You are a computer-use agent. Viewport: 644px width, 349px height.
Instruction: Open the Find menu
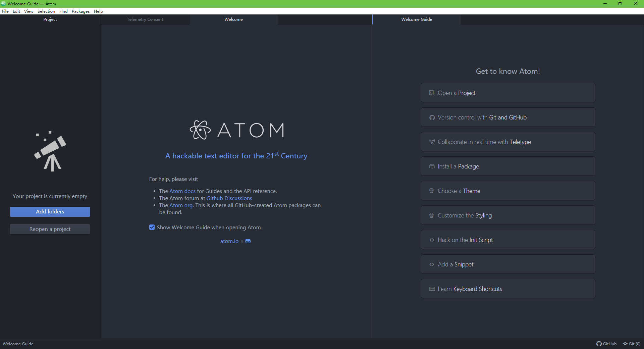point(63,11)
